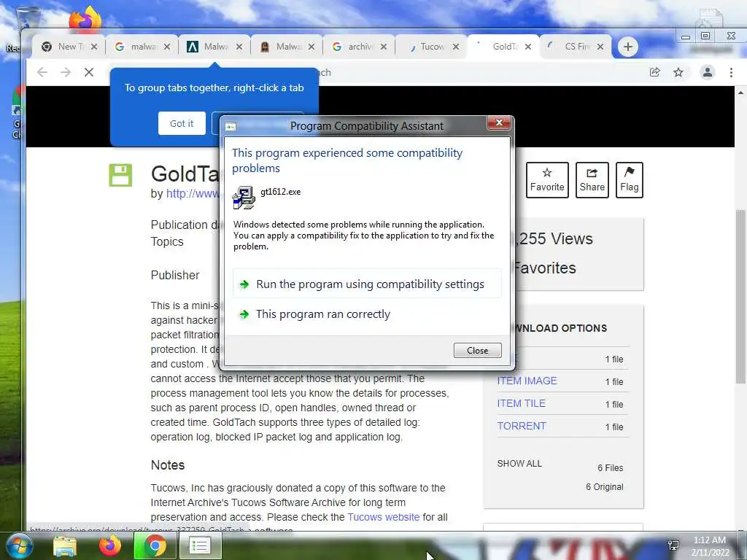The height and width of the screenshot is (560, 747).
Task: Open the Windows Start menu orb
Action: point(19,545)
